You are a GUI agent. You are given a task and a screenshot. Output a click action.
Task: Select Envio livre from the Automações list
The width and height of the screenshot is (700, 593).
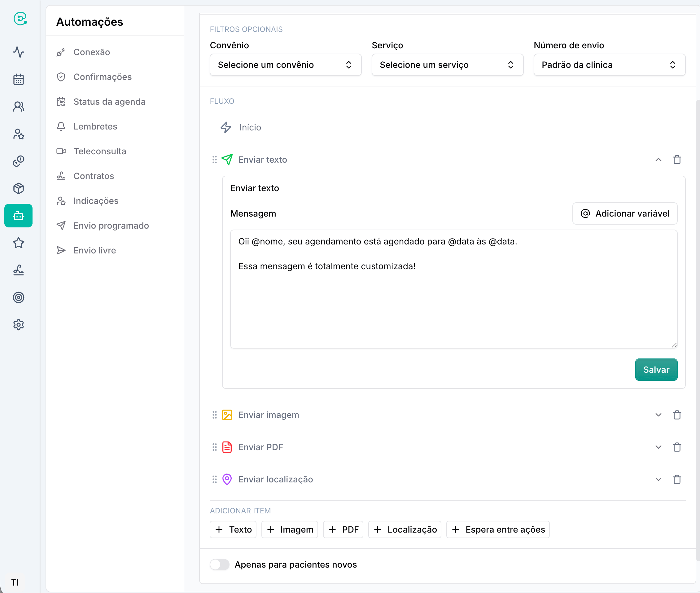click(x=94, y=250)
